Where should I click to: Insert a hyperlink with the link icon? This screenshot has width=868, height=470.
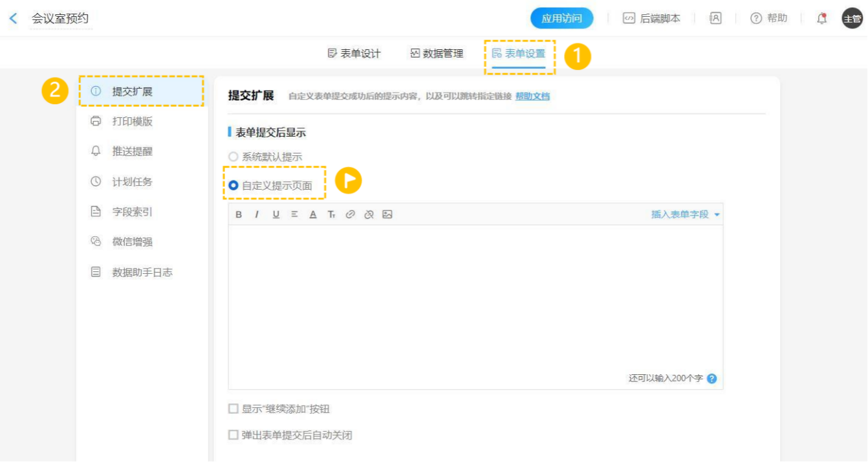click(350, 214)
